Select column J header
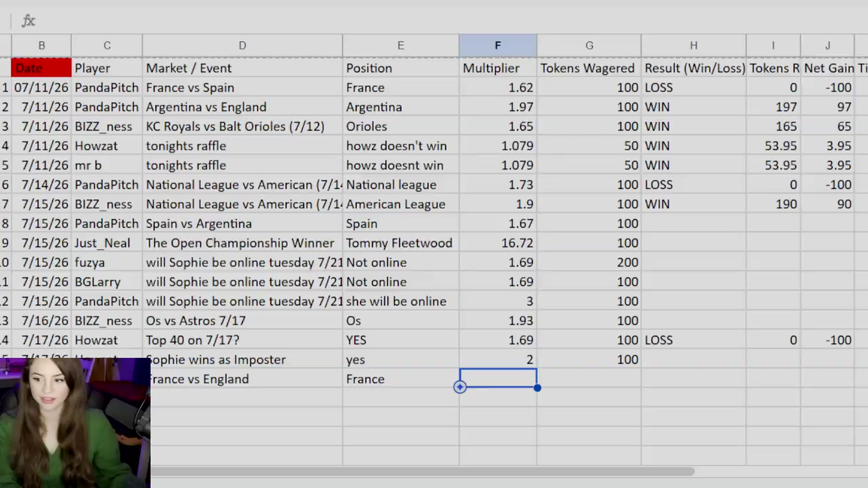The width and height of the screenshot is (868, 488). [x=827, y=46]
